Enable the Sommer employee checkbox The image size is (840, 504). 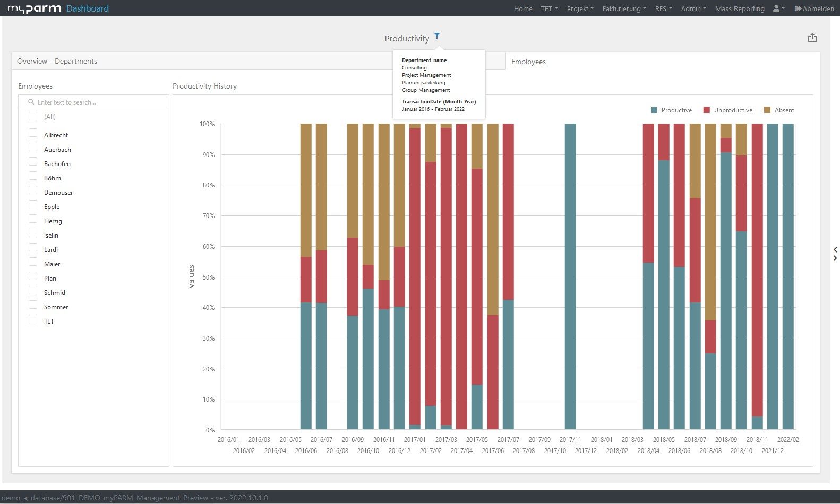(33, 305)
